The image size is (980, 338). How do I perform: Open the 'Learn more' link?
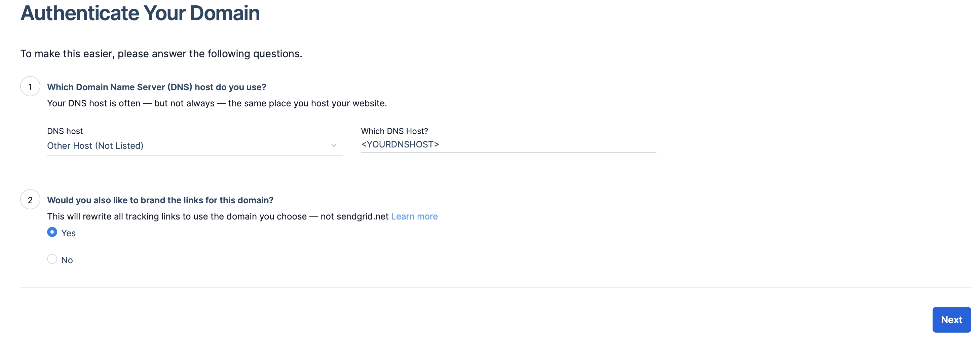[x=414, y=216]
